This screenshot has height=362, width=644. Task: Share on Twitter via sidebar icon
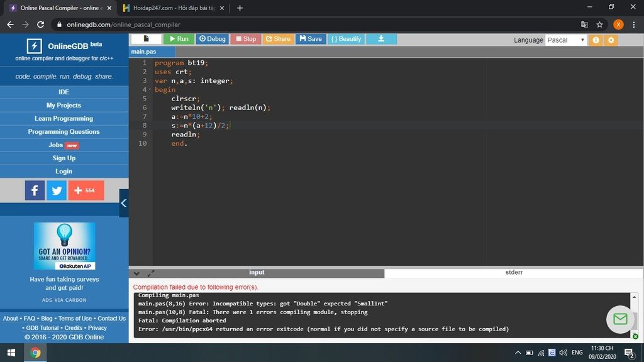(x=56, y=190)
